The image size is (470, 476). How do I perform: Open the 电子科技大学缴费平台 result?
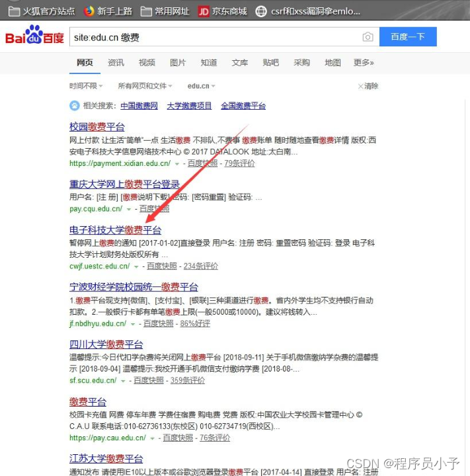(115, 230)
